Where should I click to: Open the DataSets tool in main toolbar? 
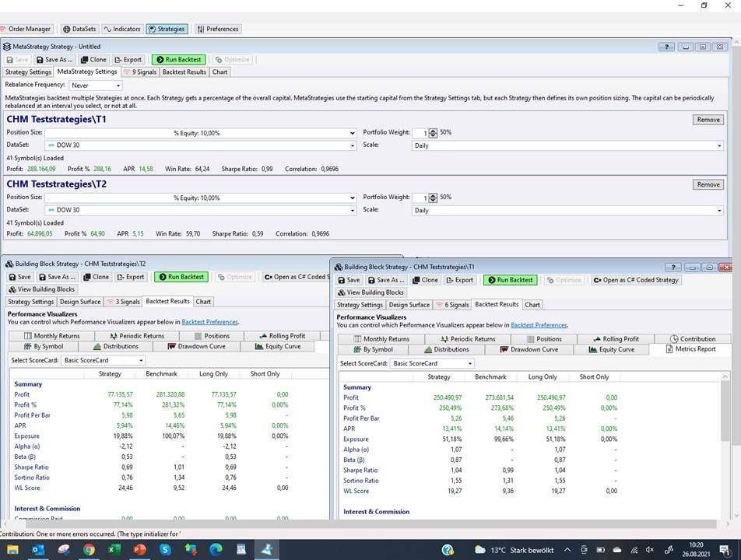(79, 29)
